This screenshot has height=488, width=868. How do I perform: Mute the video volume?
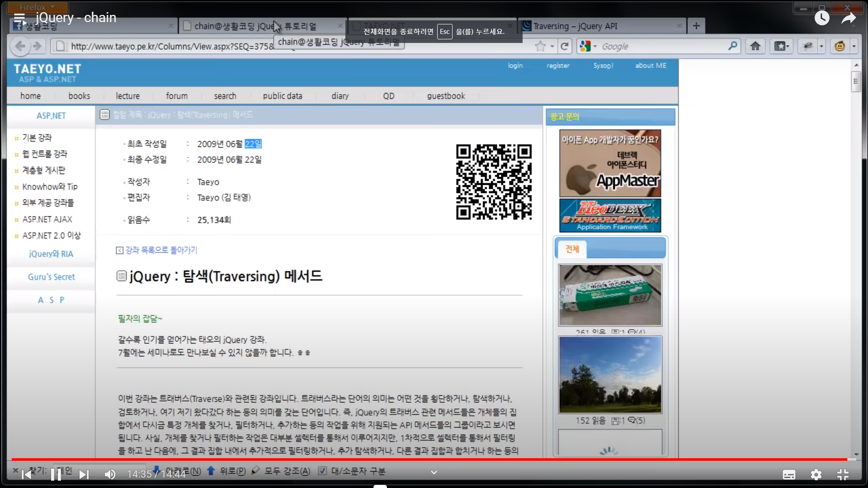[x=110, y=474]
